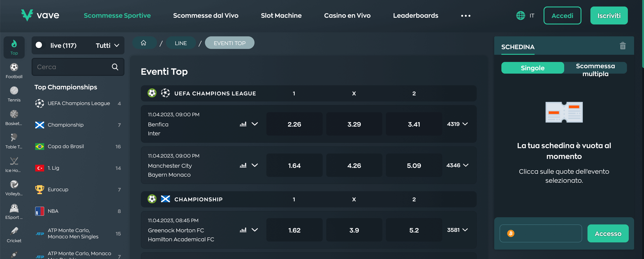Screen dimensions: 644x259
Task: Open Leaderboards section
Action: pyautogui.click(x=416, y=15)
